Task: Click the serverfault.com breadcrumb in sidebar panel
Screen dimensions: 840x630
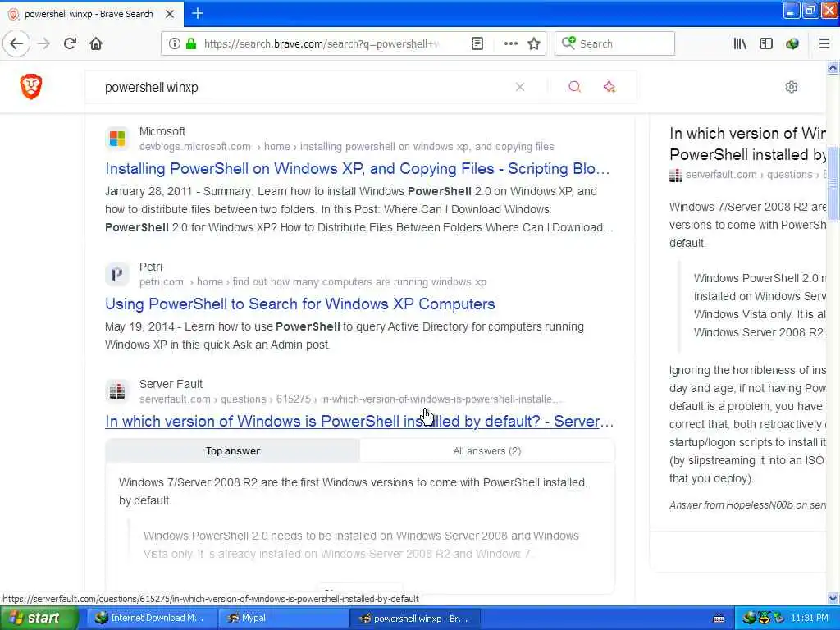Action: coord(721,175)
